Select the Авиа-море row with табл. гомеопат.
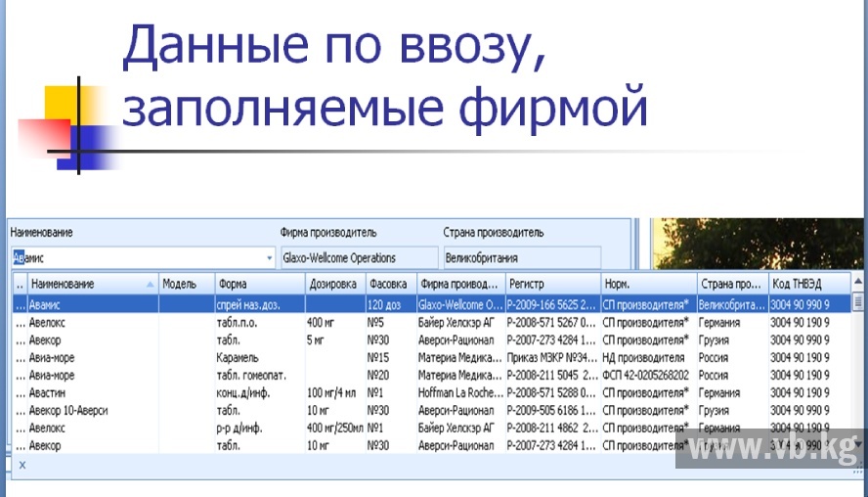The width and height of the screenshot is (868, 497). [432, 376]
